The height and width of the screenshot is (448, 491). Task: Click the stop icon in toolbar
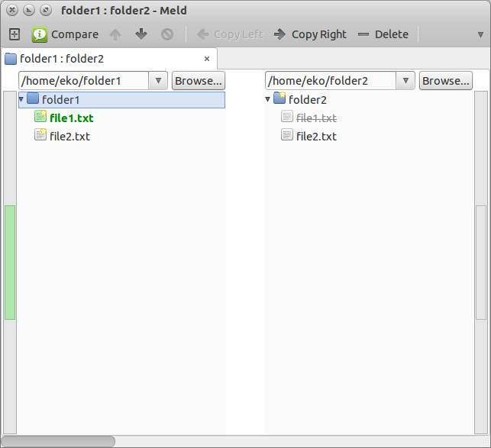[167, 34]
